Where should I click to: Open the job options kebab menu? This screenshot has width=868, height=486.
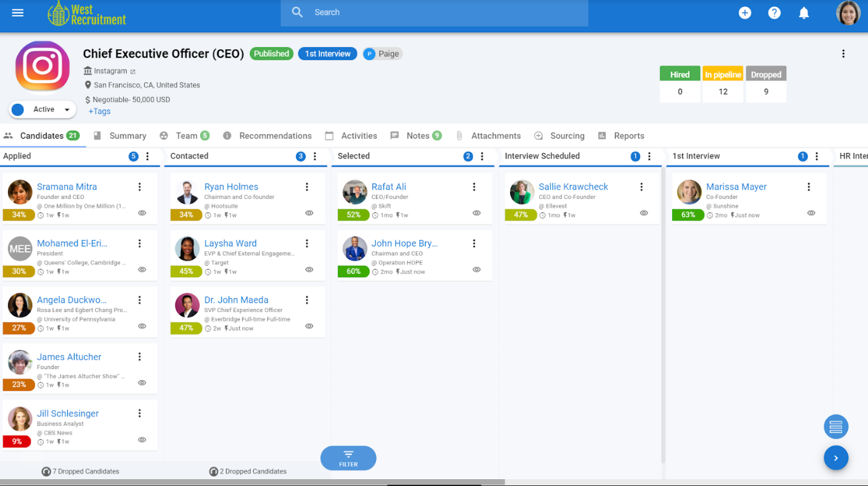tap(843, 54)
